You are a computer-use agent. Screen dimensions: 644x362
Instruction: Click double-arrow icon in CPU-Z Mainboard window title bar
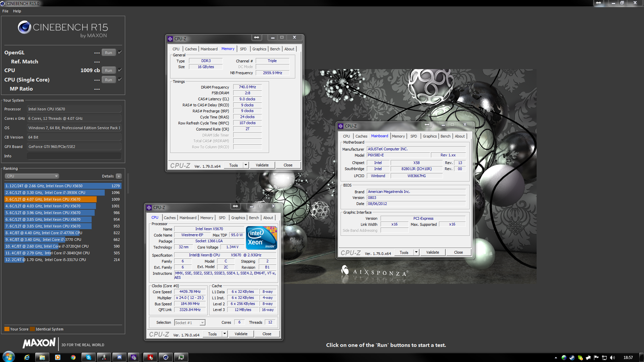click(x=427, y=125)
